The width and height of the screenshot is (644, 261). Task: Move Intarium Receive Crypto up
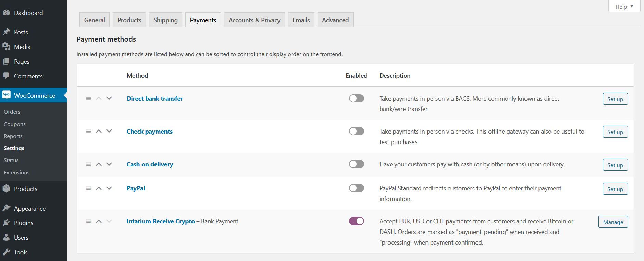coord(99,221)
